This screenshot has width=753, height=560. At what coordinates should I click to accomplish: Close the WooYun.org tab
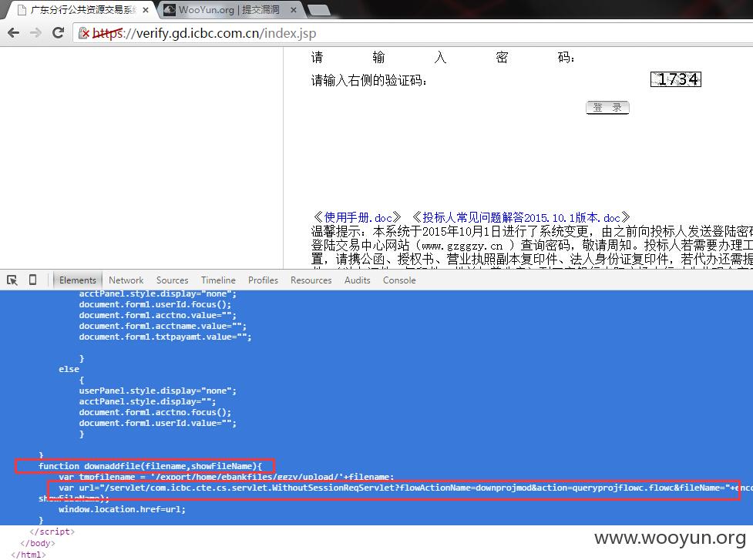point(294,9)
